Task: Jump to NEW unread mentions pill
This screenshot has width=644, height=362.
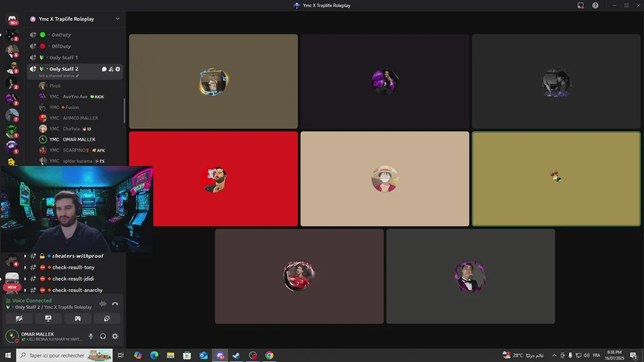Action: [x=12, y=288]
